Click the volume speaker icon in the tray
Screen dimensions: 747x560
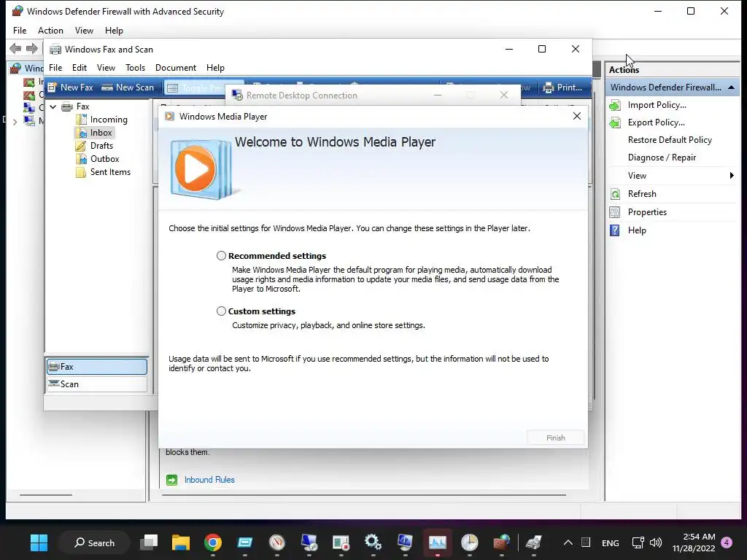656,542
